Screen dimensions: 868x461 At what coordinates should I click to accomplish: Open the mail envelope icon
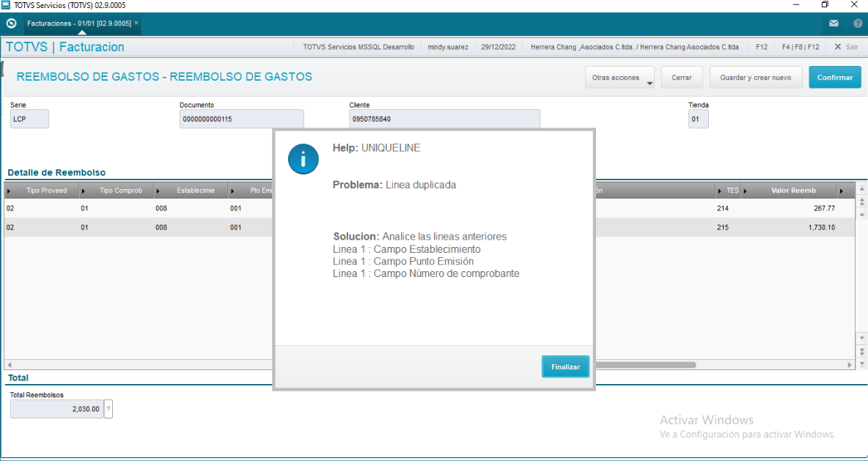(x=833, y=23)
